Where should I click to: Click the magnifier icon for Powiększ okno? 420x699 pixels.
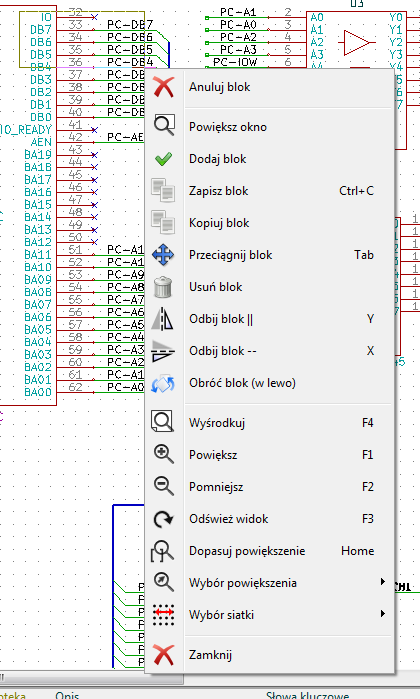[164, 126]
